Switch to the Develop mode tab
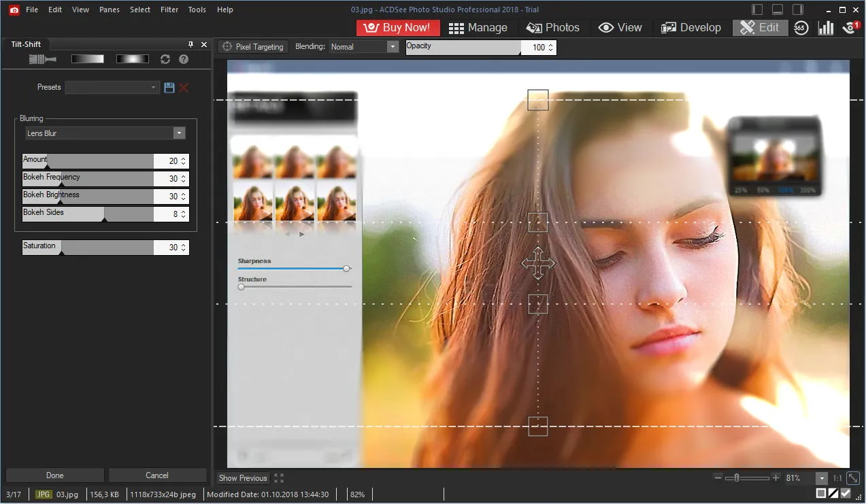Image resolution: width=866 pixels, height=504 pixels. tap(690, 28)
